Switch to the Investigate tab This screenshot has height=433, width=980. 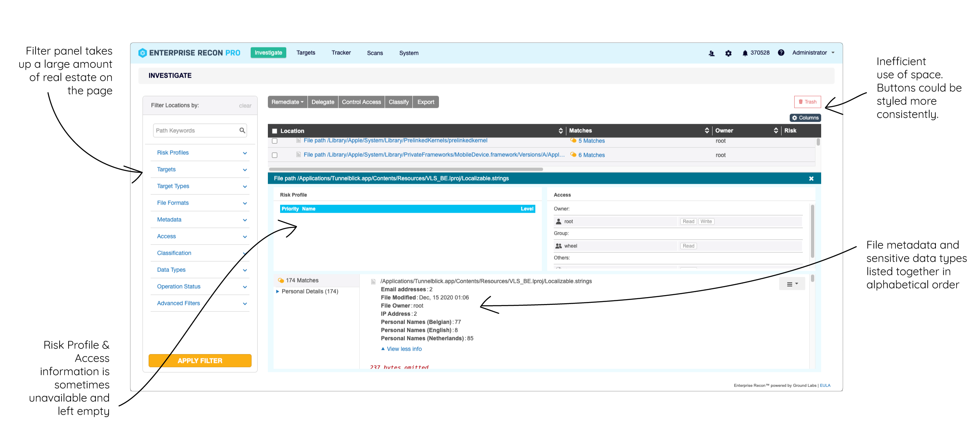(x=268, y=53)
